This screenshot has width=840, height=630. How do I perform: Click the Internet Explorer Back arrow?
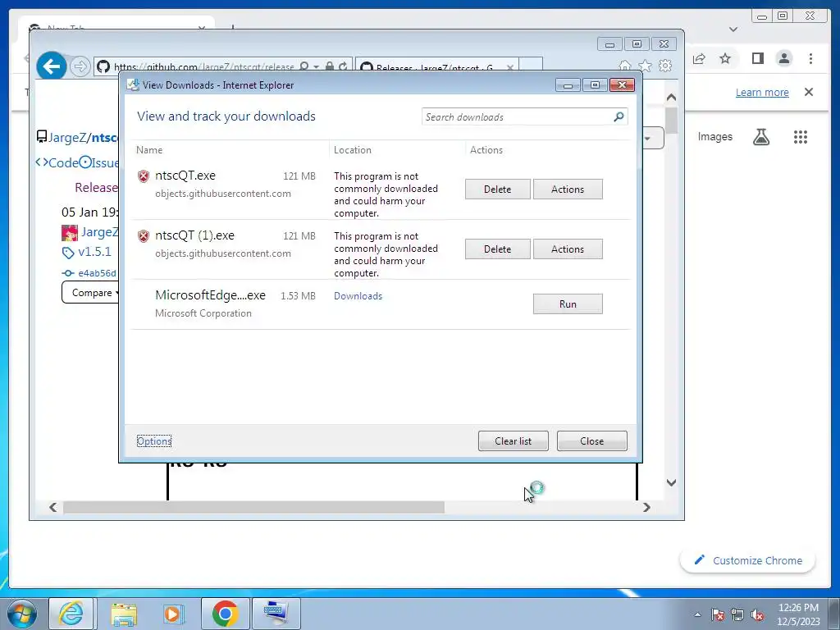pos(52,66)
